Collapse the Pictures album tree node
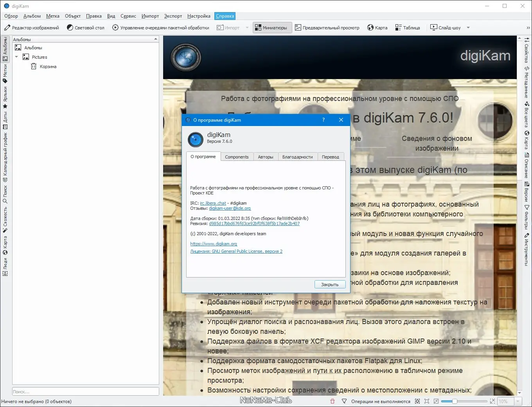 16,57
